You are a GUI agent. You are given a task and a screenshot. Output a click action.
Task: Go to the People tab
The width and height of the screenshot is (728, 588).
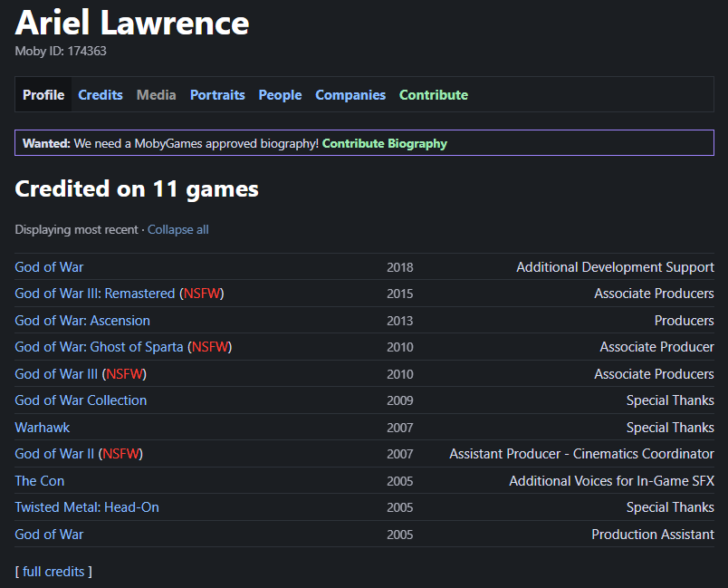point(280,95)
